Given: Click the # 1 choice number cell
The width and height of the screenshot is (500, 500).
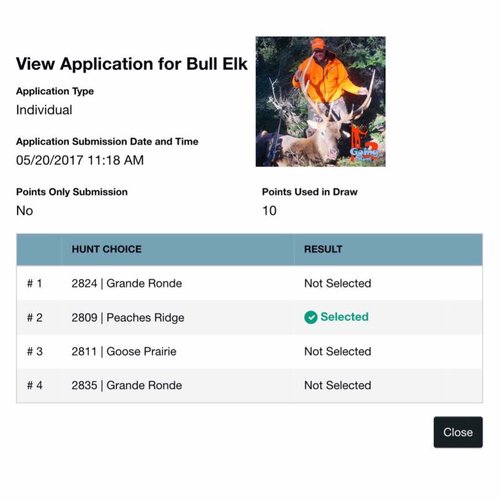Looking at the screenshot, I should tap(34, 283).
